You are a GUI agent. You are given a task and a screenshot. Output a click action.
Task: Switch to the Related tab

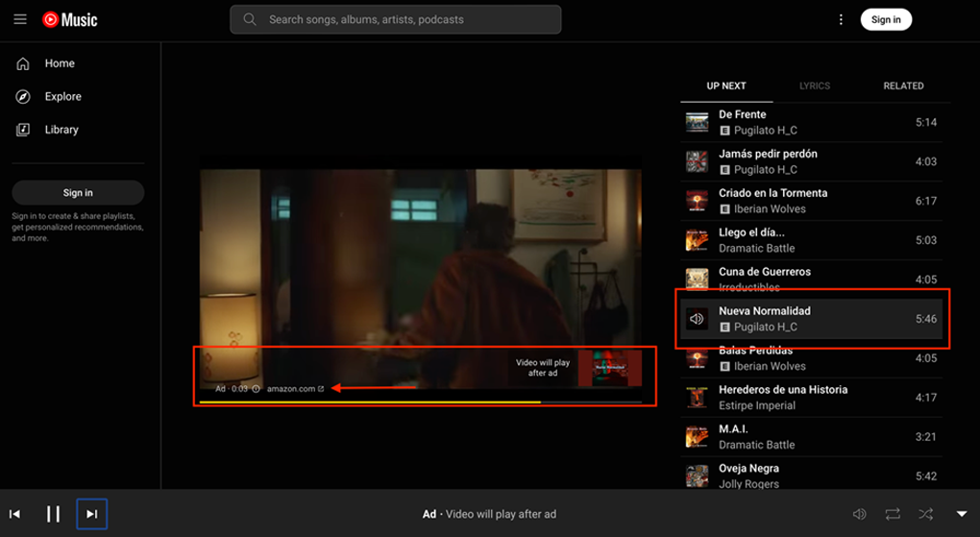coord(903,85)
